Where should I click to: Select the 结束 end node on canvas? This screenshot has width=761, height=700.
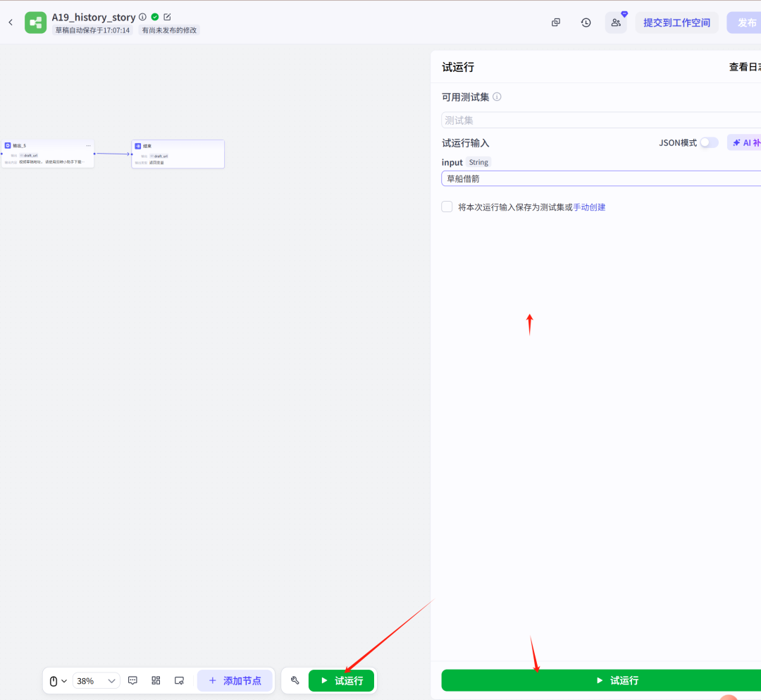178,154
